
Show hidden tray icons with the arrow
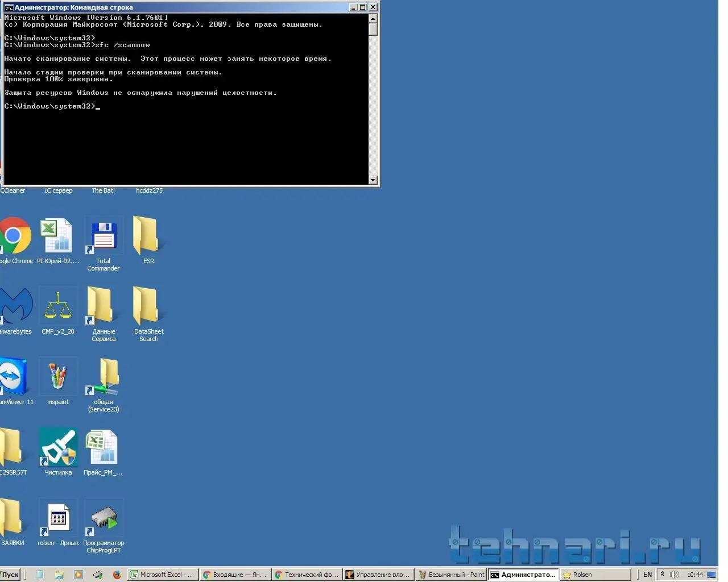[662, 575]
